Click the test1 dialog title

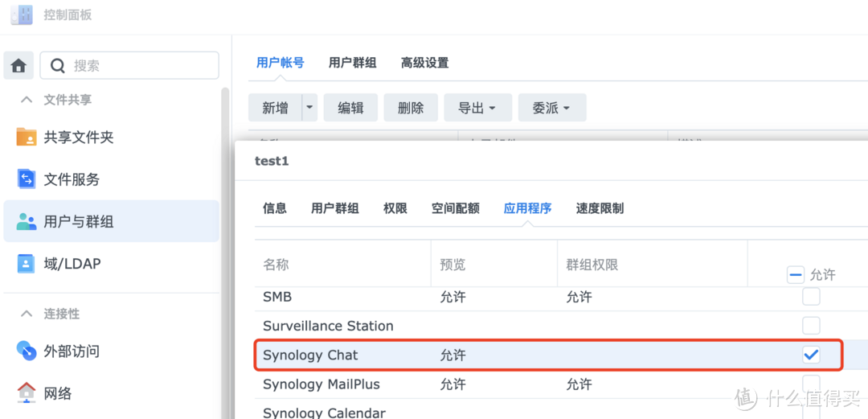(272, 162)
